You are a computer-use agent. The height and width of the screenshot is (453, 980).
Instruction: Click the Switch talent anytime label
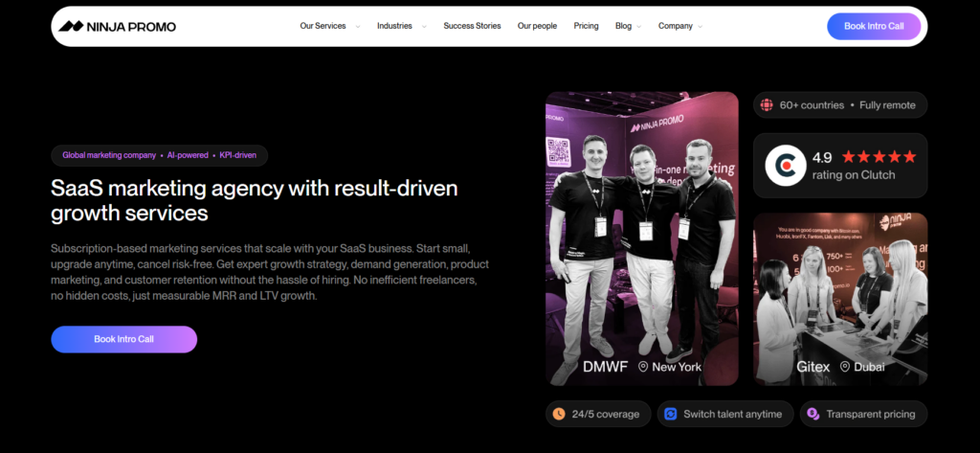coord(732,414)
